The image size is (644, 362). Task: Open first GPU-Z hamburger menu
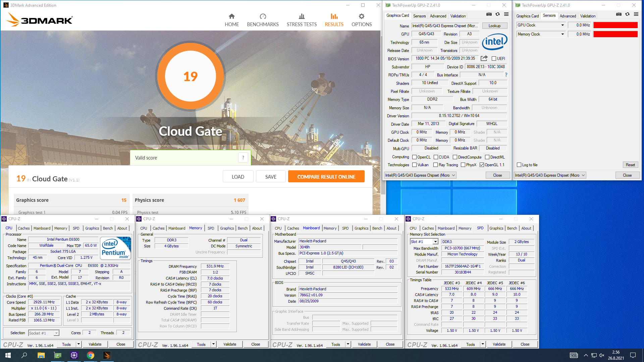pyautogui.click(x=506, y=14)
